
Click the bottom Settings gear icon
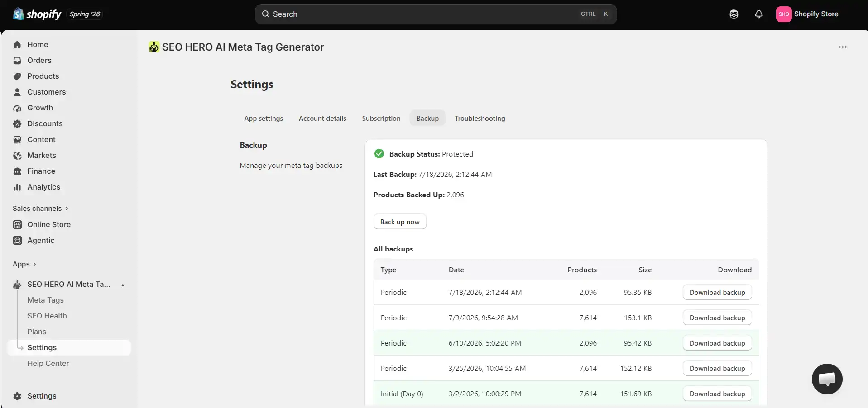pos(17,396)
